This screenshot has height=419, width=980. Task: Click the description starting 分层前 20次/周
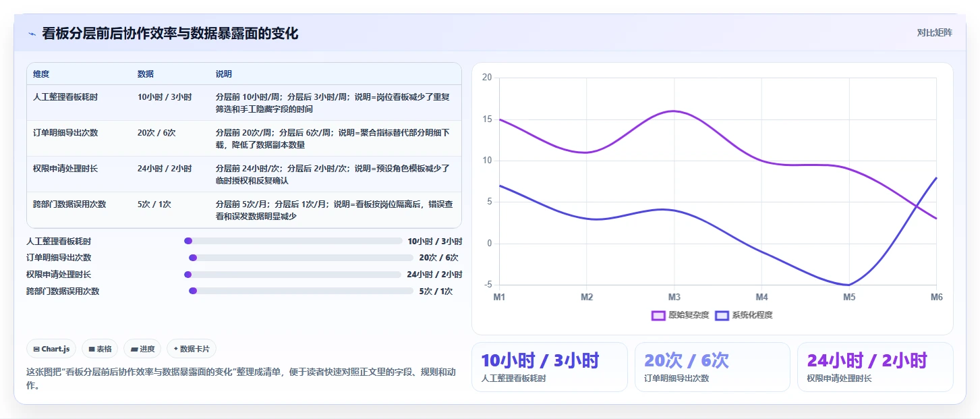[x=333, y=139]
